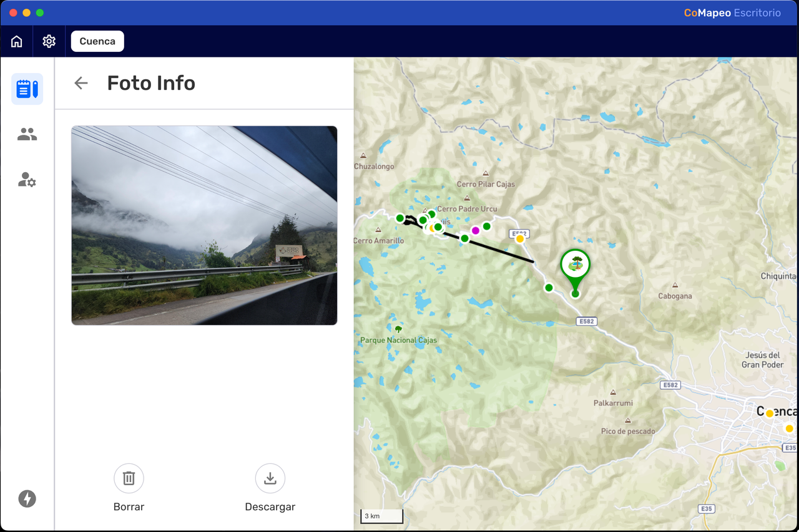Select the Cuenca project tab
Image resolution: width=799 pixels, height=532 pixels.
(97, 41)
